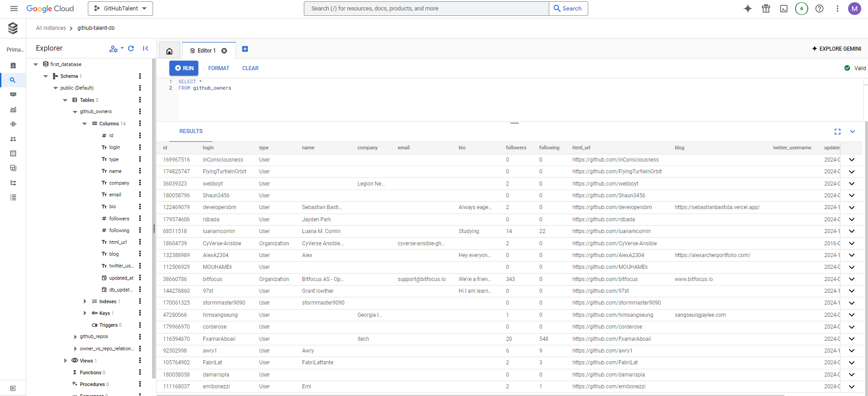Open the main navigation hamburger menu

[14, 9]
